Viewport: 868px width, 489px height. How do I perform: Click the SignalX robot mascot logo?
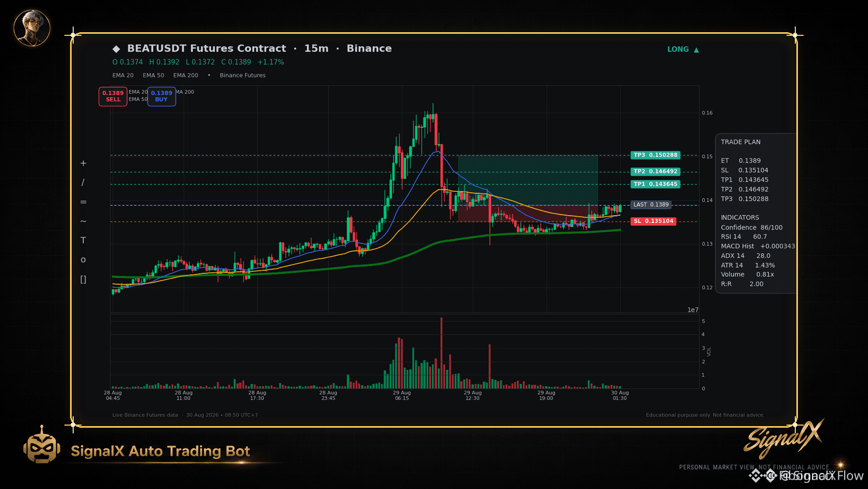point(42,444)
